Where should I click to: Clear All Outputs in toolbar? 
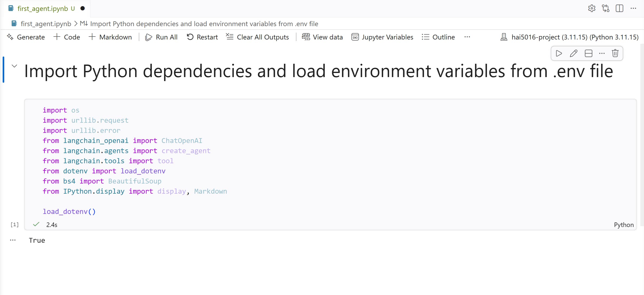click(x=257, y=37)
